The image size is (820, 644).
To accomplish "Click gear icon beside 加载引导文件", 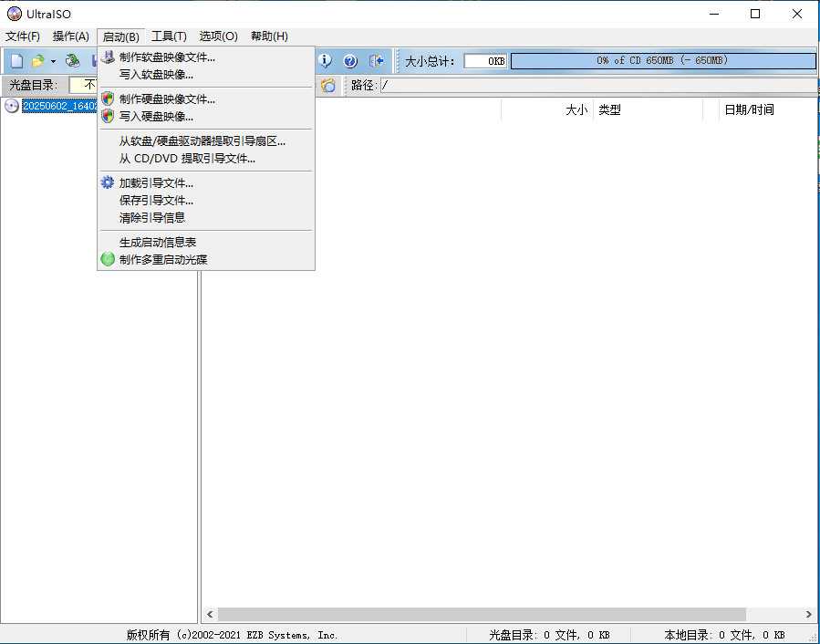I will coord(108,182).
